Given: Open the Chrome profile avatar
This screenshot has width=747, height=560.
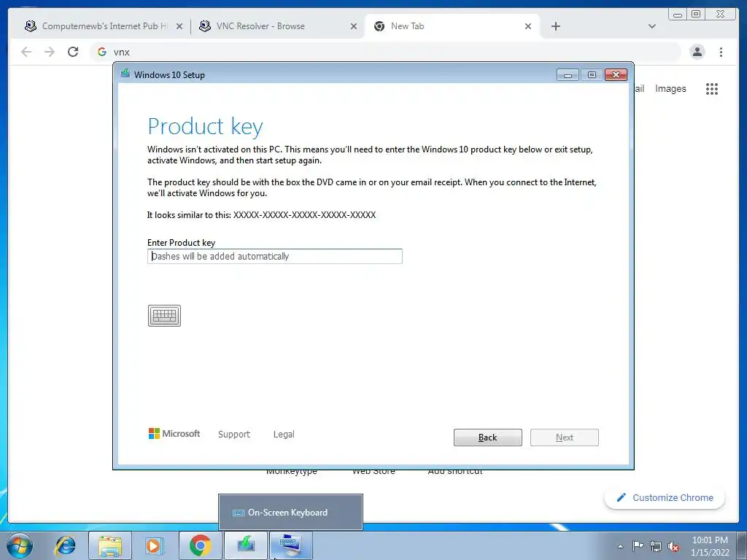Looking at the screenshot, I should [697, 52].
